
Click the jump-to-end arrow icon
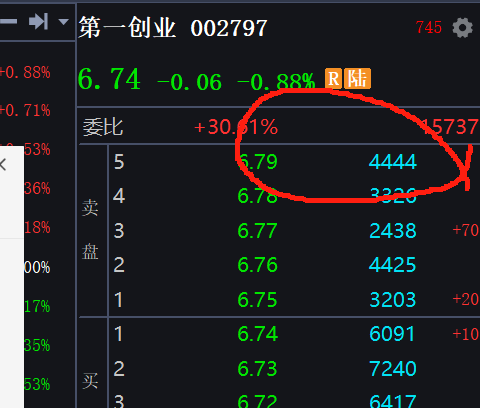click(38, 22)
